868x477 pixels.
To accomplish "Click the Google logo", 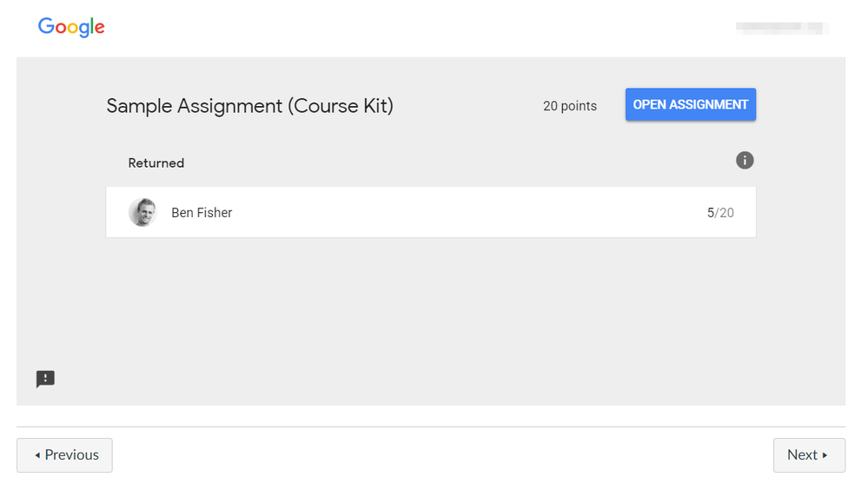I will [x=71, y=28].
